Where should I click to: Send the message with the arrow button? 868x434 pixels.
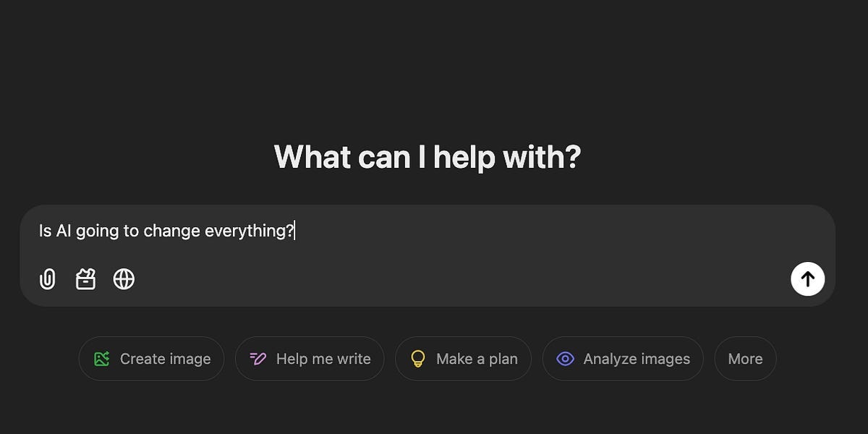click(x=807, y=279)
